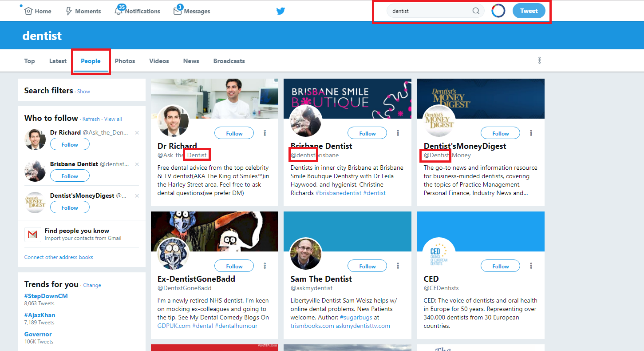Open the #AjazKhan trend
The image size is (644, 351).
[x=40, y=315]
